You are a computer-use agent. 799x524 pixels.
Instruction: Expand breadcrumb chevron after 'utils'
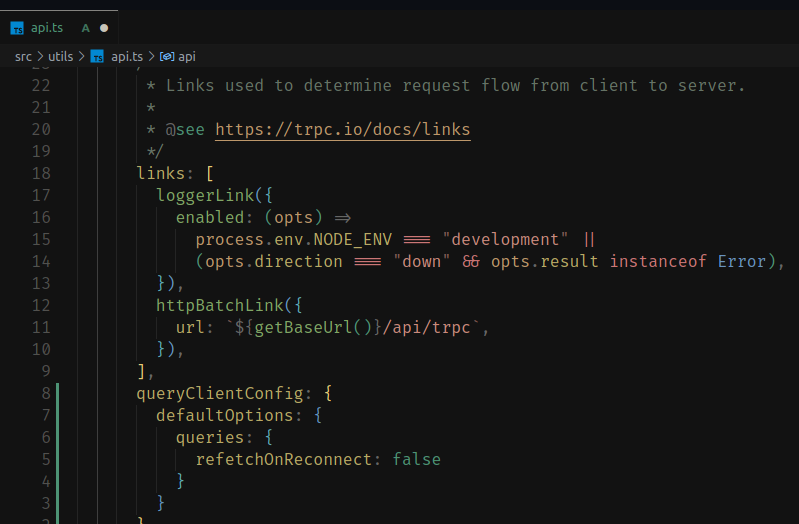(82, 56)
